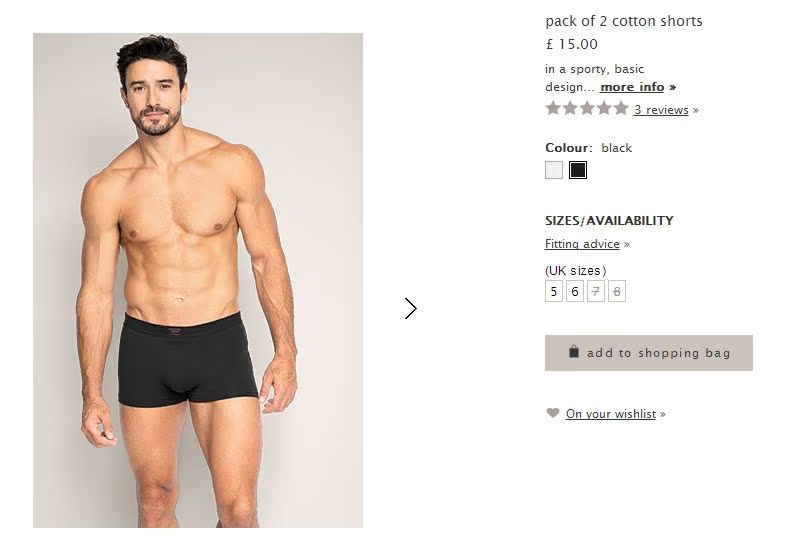Image resolution: width=795 pixels, height=542 pixels.
Task: Select the black colour swatch
Action: [x=577, y=170]
